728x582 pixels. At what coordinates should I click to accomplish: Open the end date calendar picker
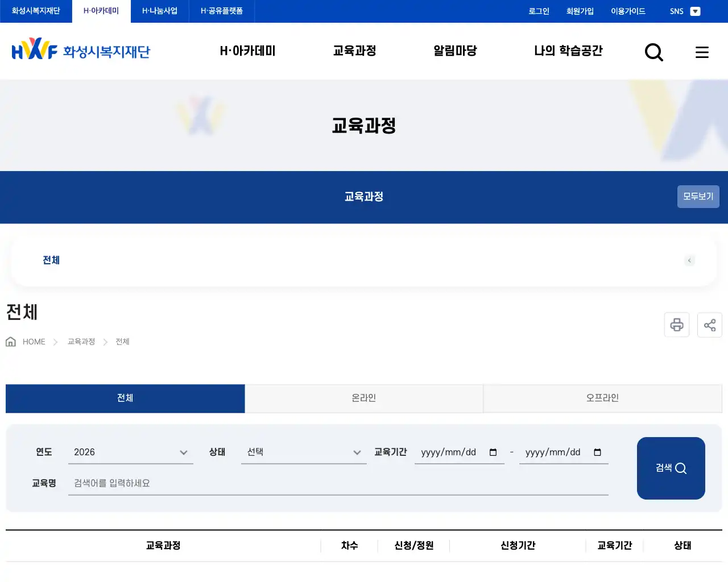click(597, 452)
